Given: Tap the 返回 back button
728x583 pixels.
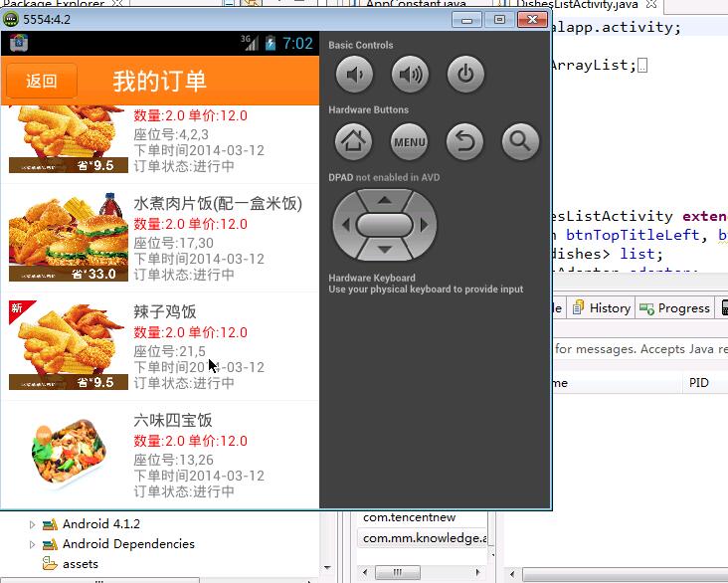Looking at the screenshot, I should 42,81.
